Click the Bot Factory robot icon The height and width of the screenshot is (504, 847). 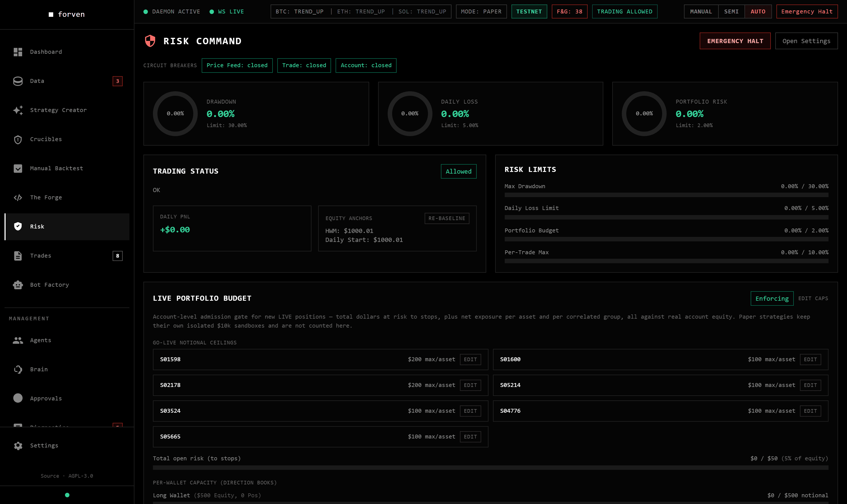(x=18, y=285)
